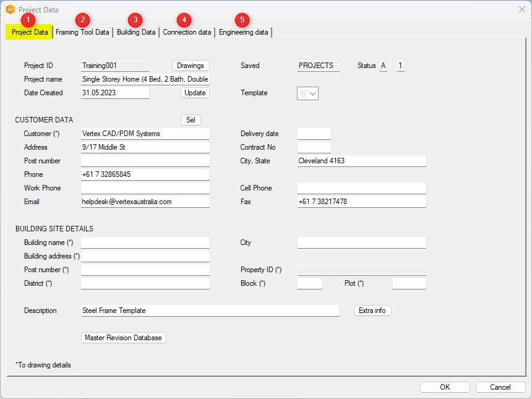Click the Cell Phone input field
532x399 pixels.
(361, 188)
